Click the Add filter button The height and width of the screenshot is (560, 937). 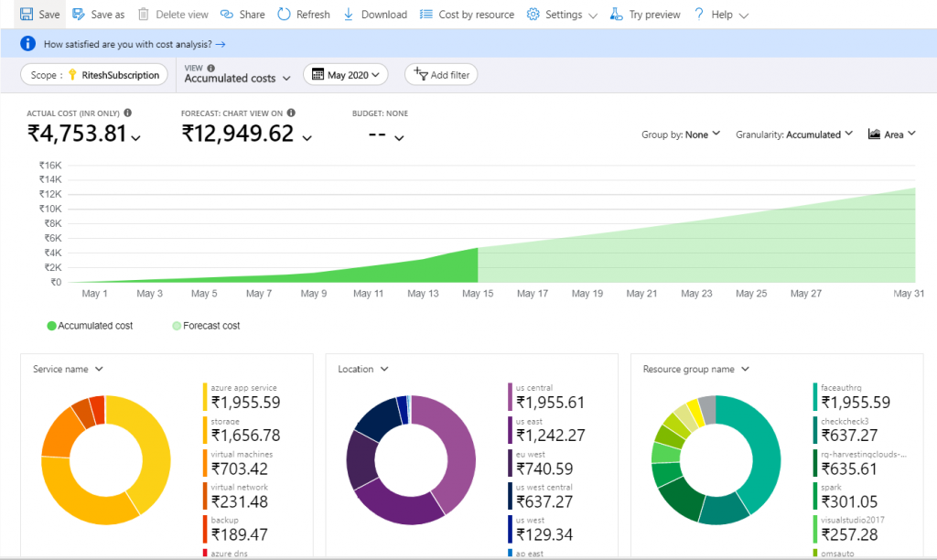click(x=441, y=75)
